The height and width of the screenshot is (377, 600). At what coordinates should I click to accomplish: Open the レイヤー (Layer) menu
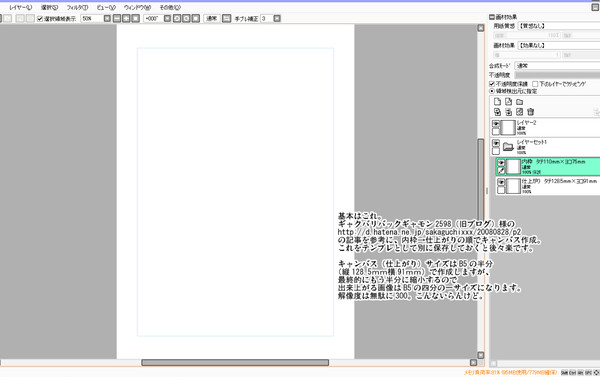[x=20, y=8]
